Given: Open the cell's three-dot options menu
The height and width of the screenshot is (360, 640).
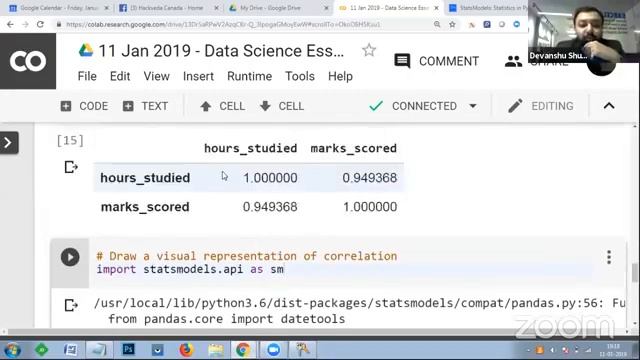Looking at the screenshot, I should click(609, 257).
